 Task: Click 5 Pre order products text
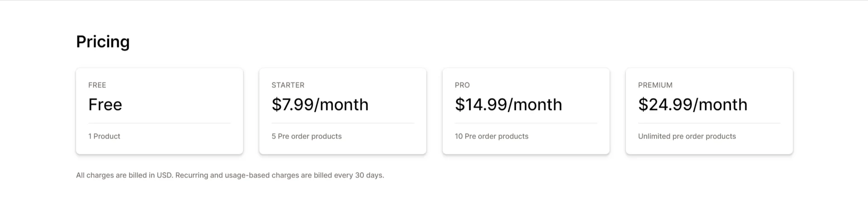[306, 136]
